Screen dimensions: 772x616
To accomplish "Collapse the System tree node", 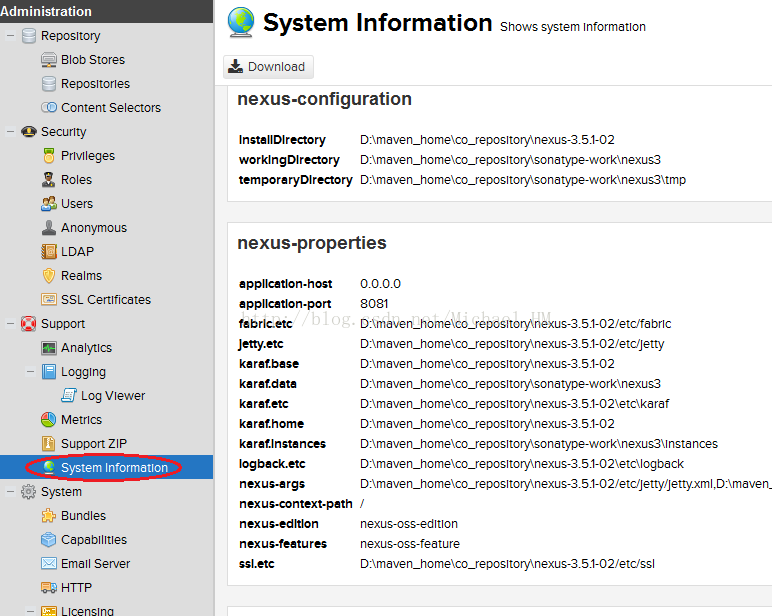I will click(x=10, y=492).
